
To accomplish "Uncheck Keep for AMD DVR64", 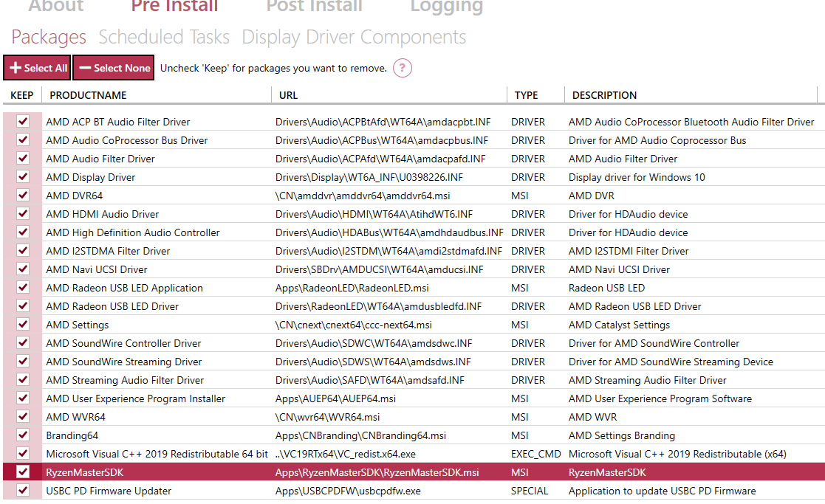I will (x=23, y=195).
